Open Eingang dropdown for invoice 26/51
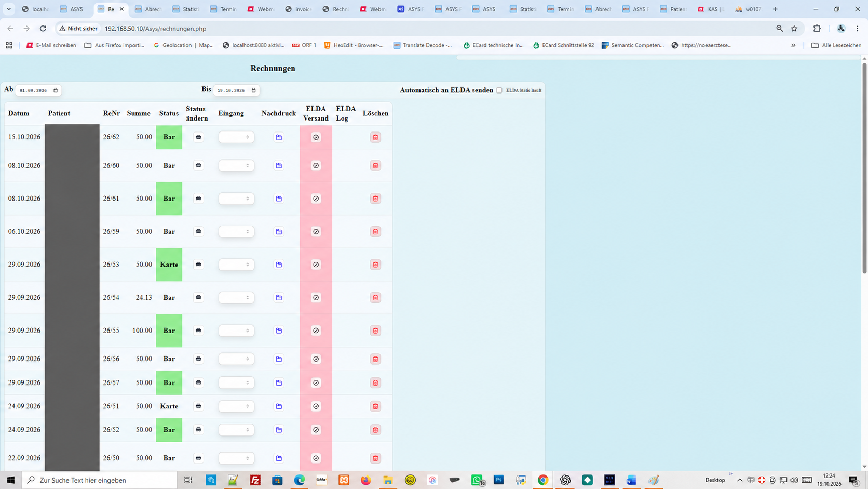The width and height of the screenshot is (868, 489). click(x=236, y=406)
